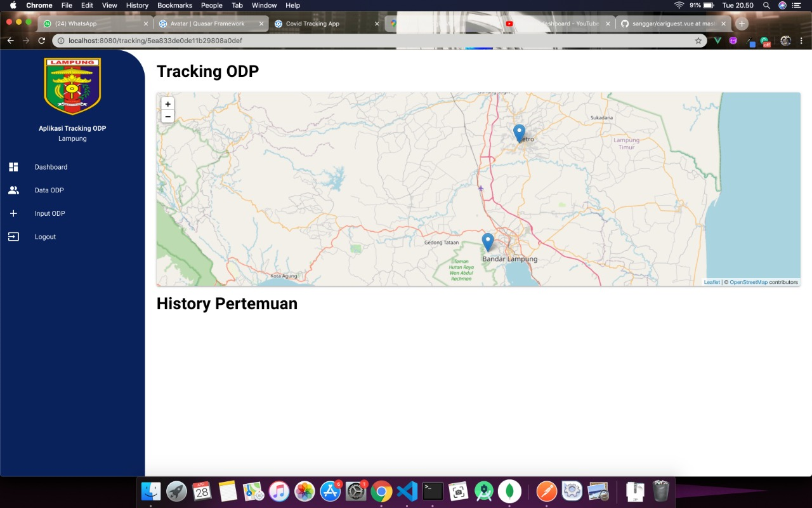Open the Leaflet attribution link
812x508 pixels.
coord(712,282)
